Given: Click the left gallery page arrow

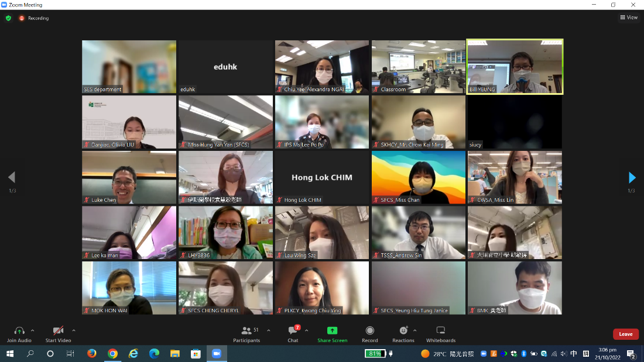Looking at the screenshot, I should click(x=12, y=177).
